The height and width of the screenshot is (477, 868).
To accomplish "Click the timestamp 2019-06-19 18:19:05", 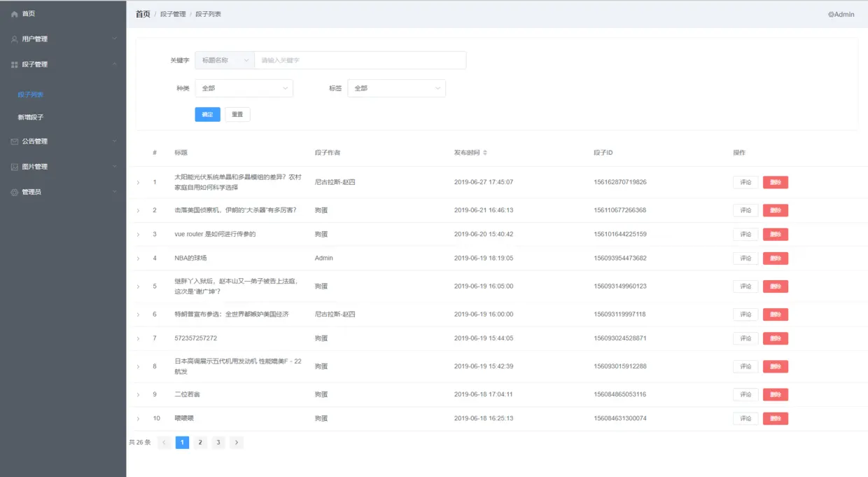I will (484, 258).
